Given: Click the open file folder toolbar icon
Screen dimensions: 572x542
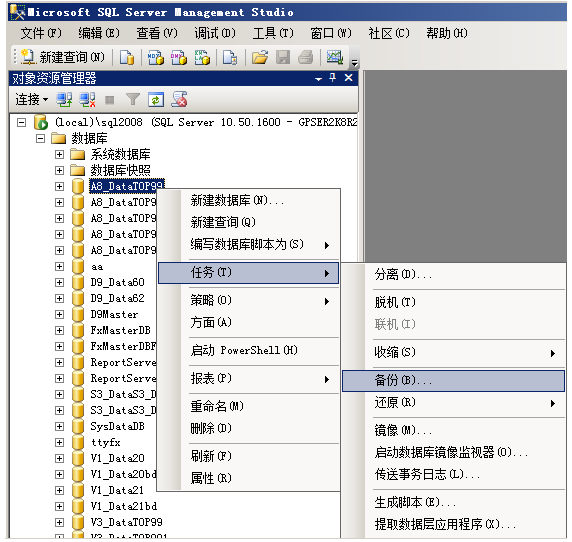Looking at the screenshot, I should (260, 57).
